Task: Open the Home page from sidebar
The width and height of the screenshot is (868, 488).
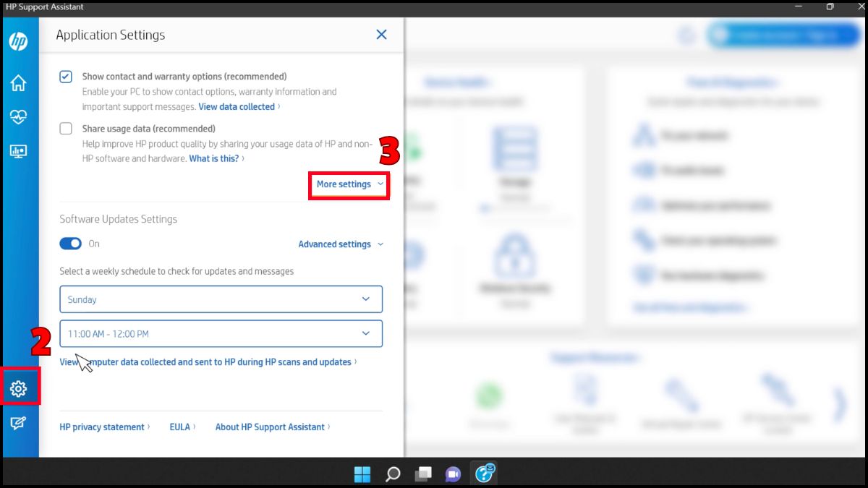Action: pos(18,83)
